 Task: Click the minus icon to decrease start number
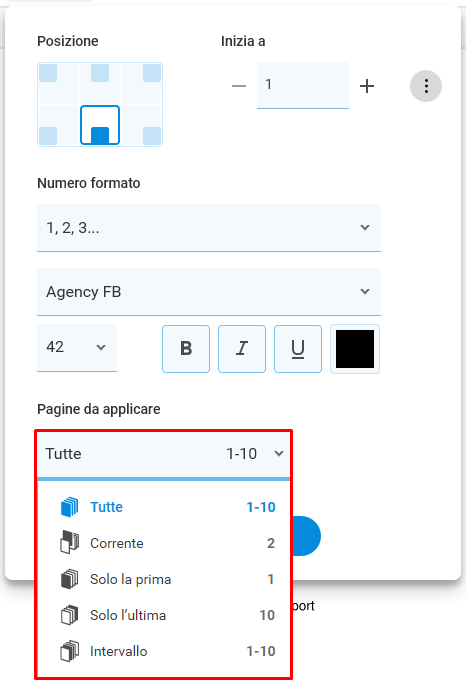(239, 86)
